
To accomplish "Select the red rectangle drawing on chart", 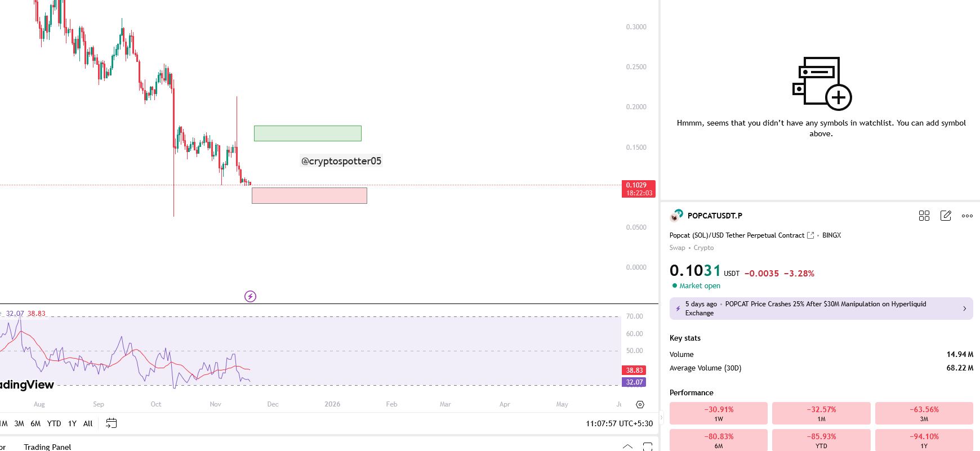I will click(x=309, y=195).
